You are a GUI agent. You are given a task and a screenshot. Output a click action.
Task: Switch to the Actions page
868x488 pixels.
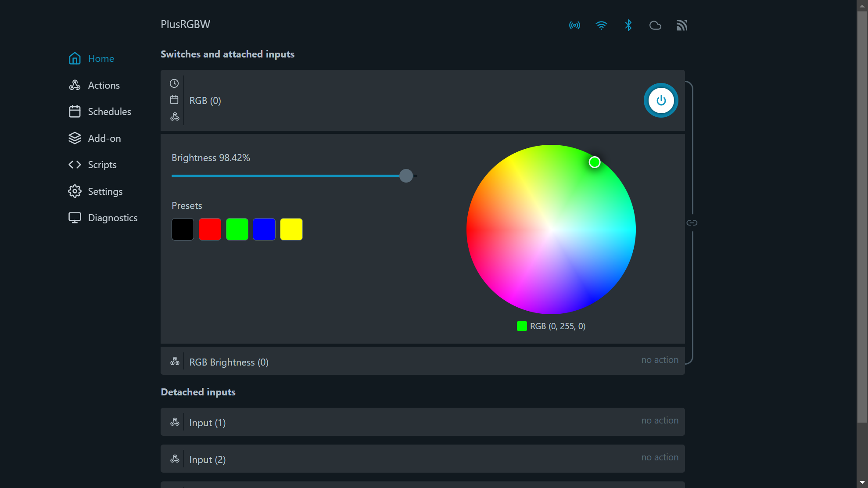click(x=104, y=85)
